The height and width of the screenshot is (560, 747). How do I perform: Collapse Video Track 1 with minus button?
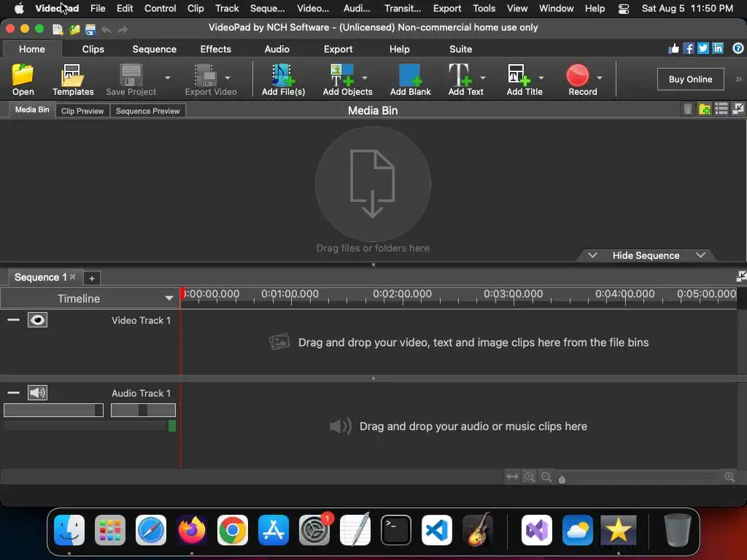[13, 319]
